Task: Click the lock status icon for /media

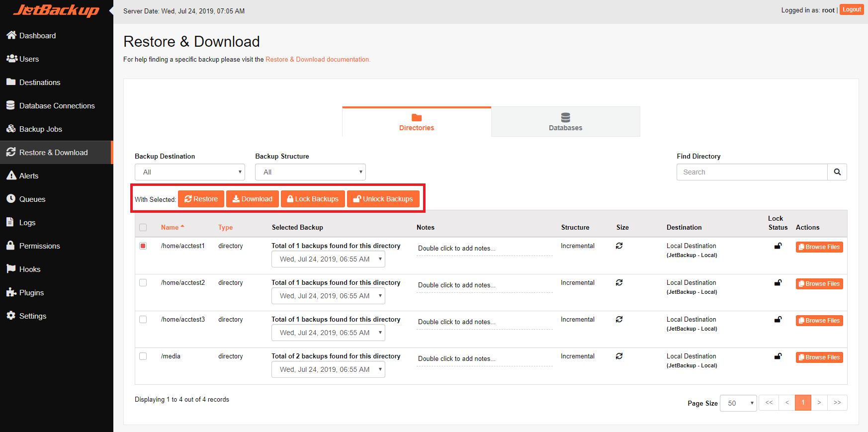Action: coord(778,356)
